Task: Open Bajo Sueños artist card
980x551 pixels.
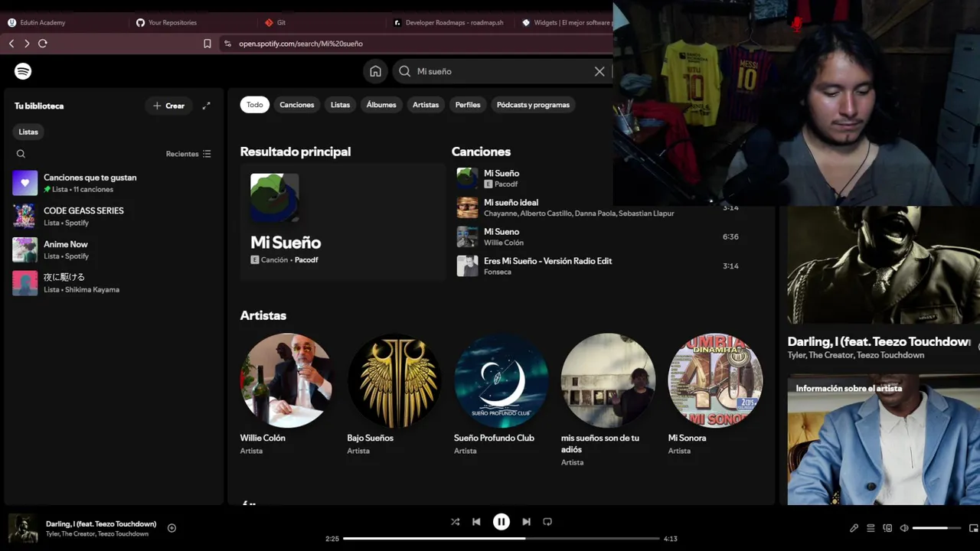Action: (394, 396)
